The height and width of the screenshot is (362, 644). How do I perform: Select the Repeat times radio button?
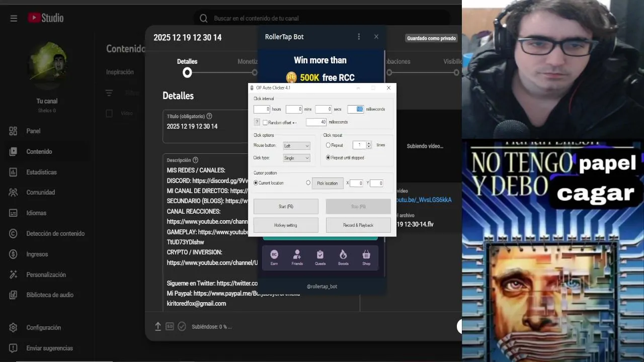[328, 145]
